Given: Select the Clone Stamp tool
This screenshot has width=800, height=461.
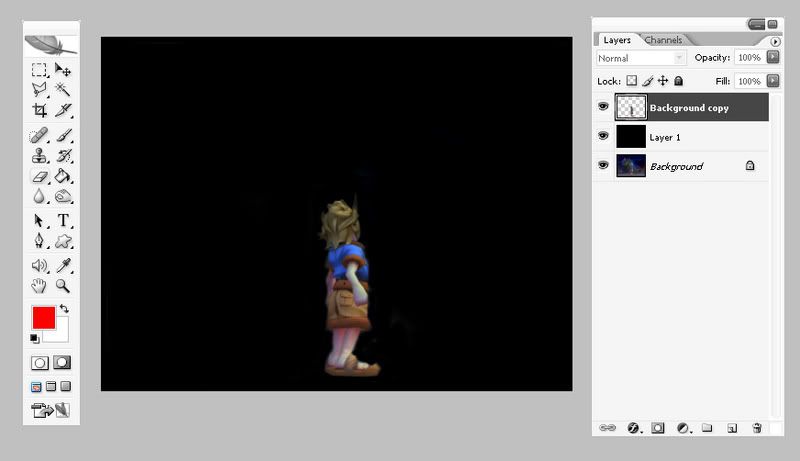Looking at the screenshot, I should point(39,156).
